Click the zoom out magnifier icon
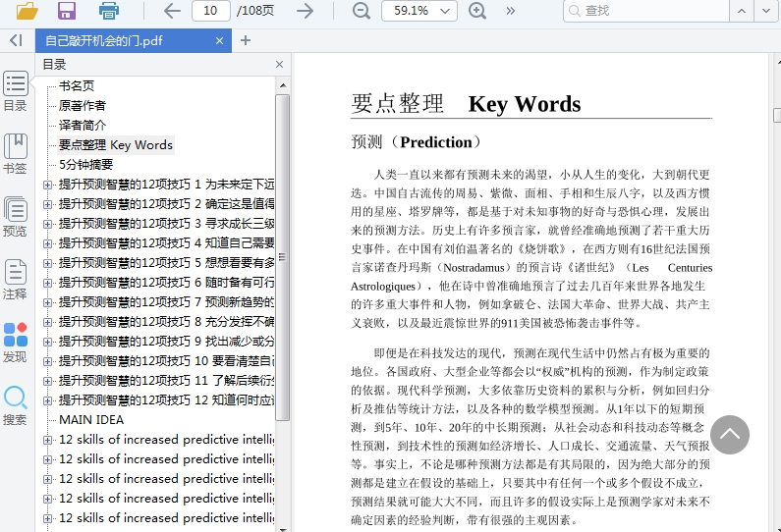The width and height of the screenshot is (781, 532). pyautogui.click(x=362, y=11)
